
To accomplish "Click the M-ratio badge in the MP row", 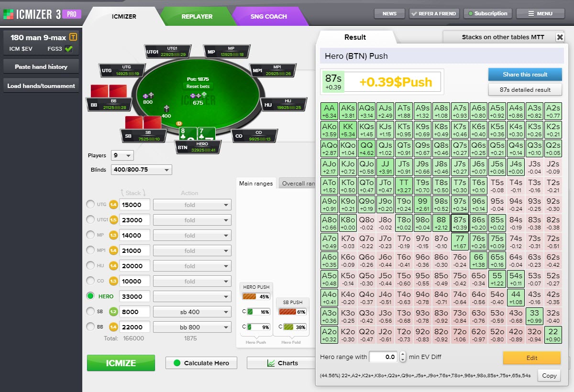I will point(113,235).
